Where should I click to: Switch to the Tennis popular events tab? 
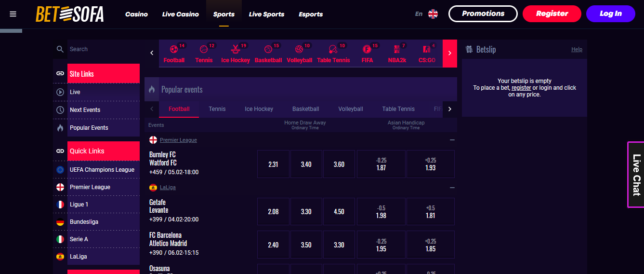pyautogui.click(x=217, y=109)
